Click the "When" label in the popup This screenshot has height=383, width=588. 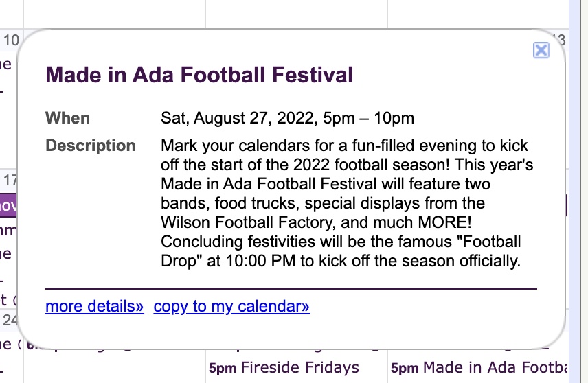67,118
